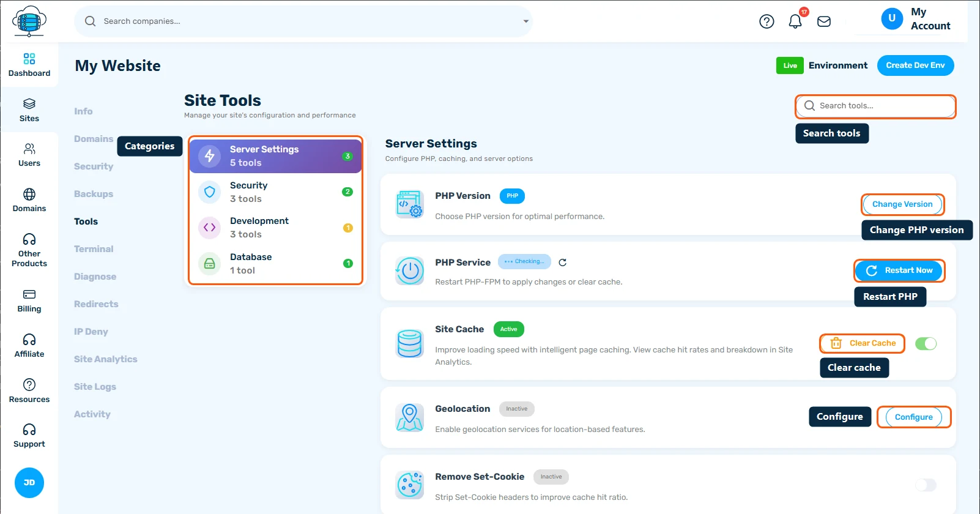
Task: Open Domains globe in sidebar
Action: tap(29, 200)
